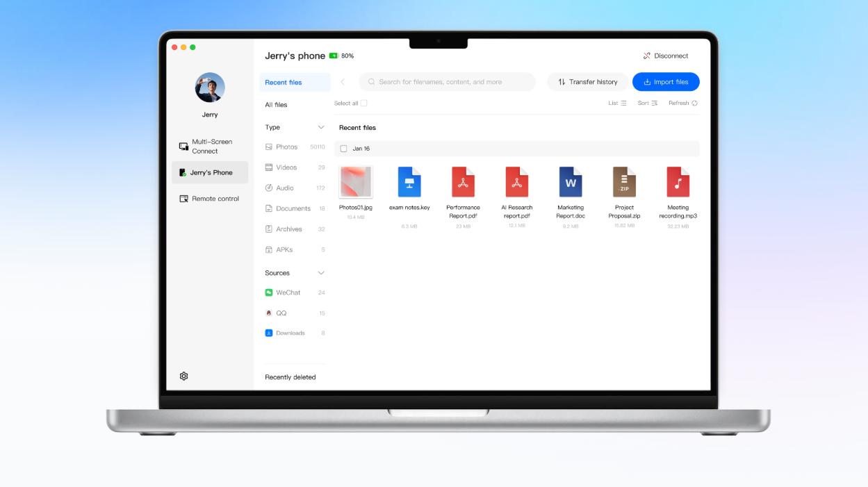Click the Import files button
Viewport: 868px width, 487px height.
tap(666, 82)
